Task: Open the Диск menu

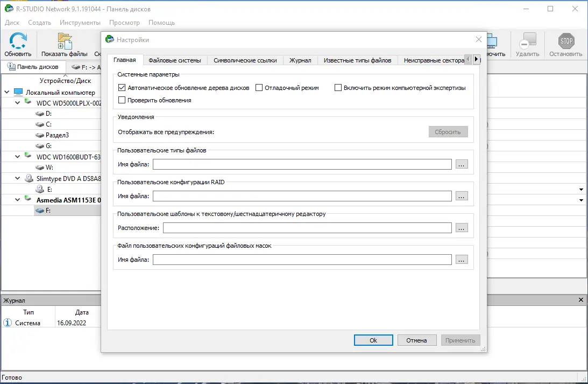Action: pyautogui.click(x=12, y=23)
